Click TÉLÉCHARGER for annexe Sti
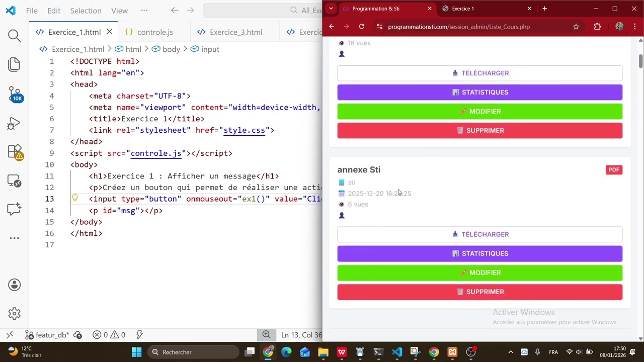The height and width of the screenshot is (362, 644). (x=479, y=234)
